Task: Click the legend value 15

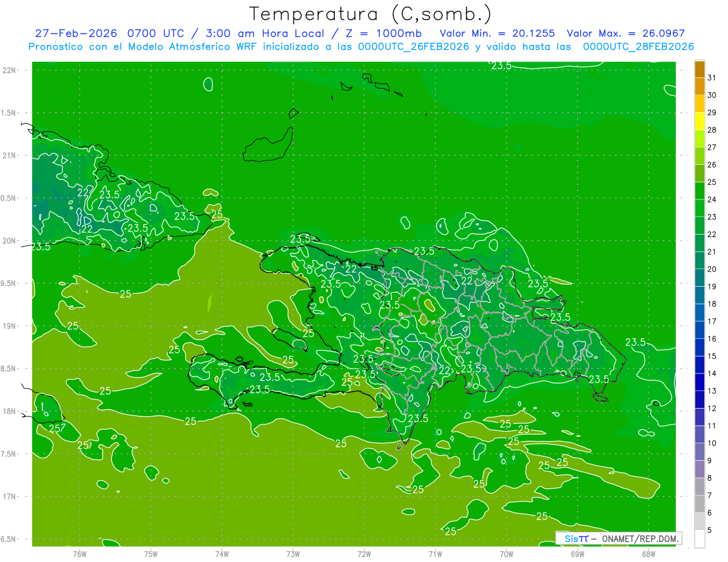Action: (x=712, y=356)
